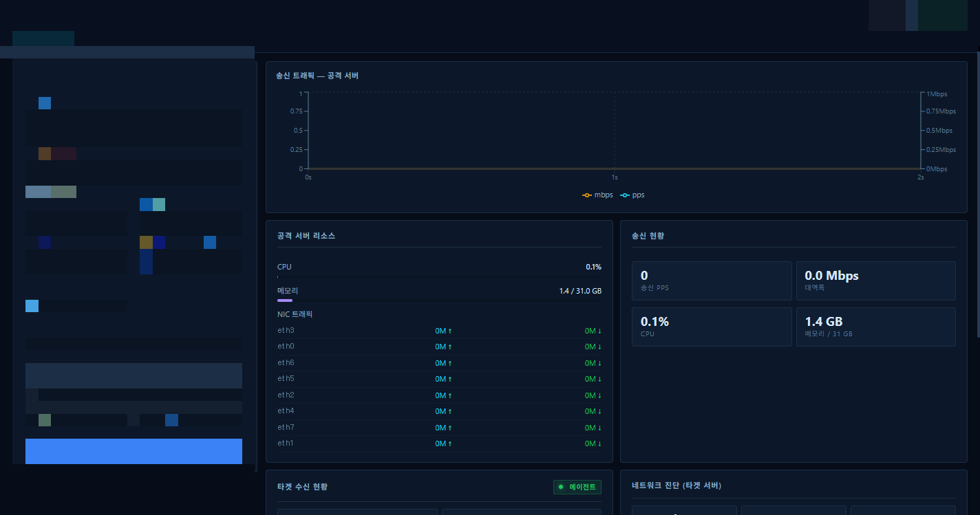Click the 1s time axis label
This screenshot has height=515, width=980.
coord(615,177)
